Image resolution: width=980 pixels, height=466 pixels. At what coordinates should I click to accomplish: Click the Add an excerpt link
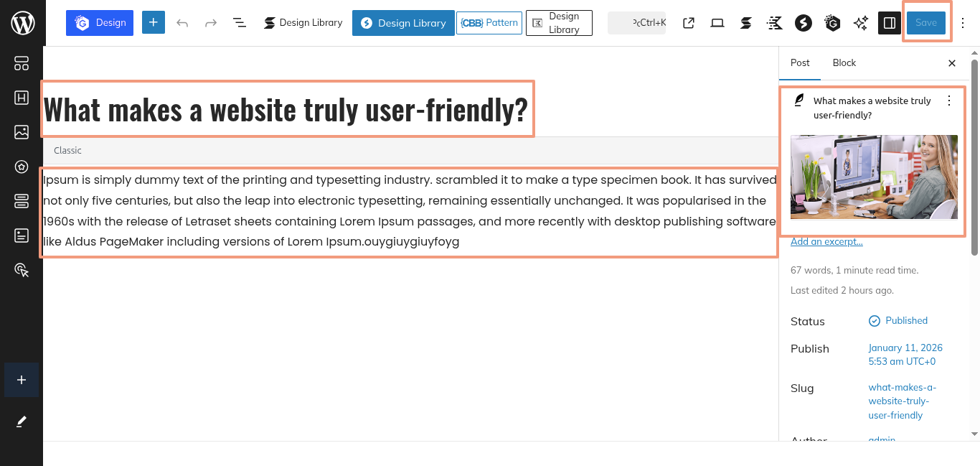coord(826,242)
